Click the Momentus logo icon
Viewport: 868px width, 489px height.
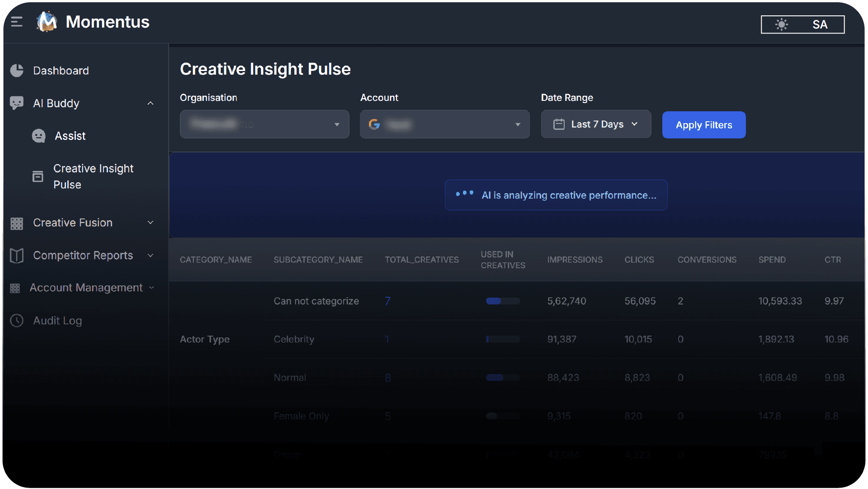47,22
